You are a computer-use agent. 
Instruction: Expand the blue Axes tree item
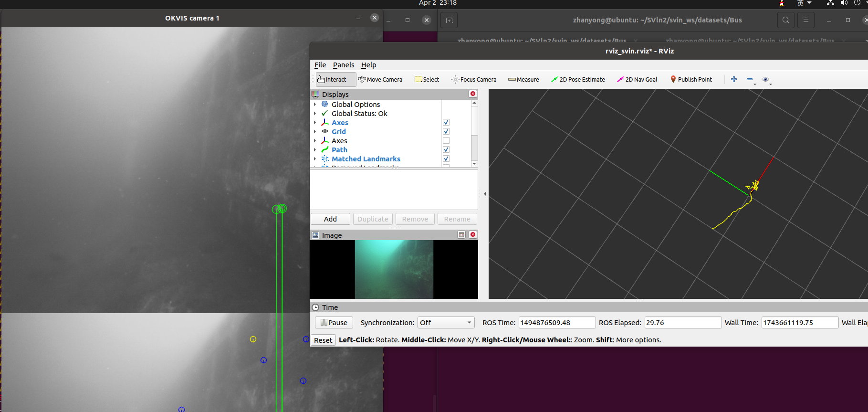click(x=315, y=123)
